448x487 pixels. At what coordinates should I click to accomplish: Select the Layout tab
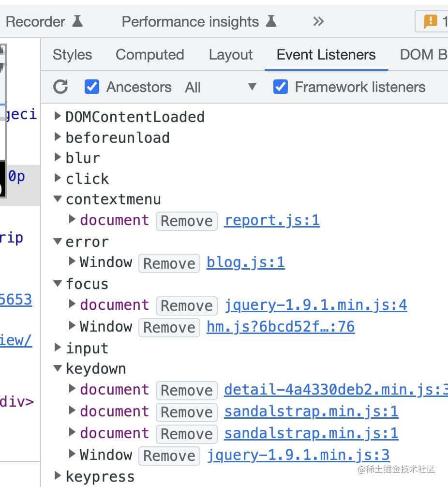[x=231, y=55]
